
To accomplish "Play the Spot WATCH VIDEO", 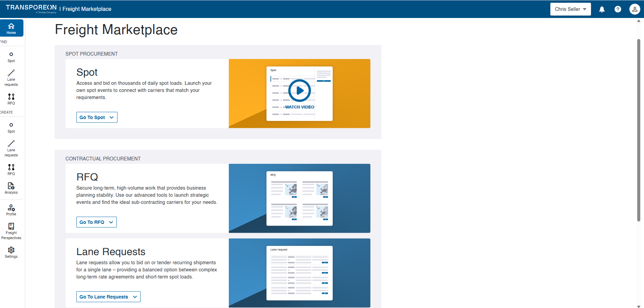I will [299, 91].
